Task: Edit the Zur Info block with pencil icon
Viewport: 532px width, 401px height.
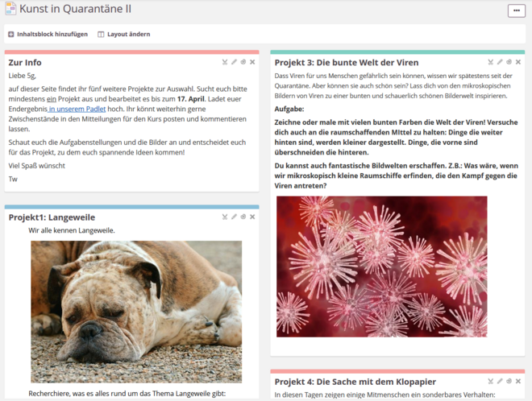Action: 235,62
